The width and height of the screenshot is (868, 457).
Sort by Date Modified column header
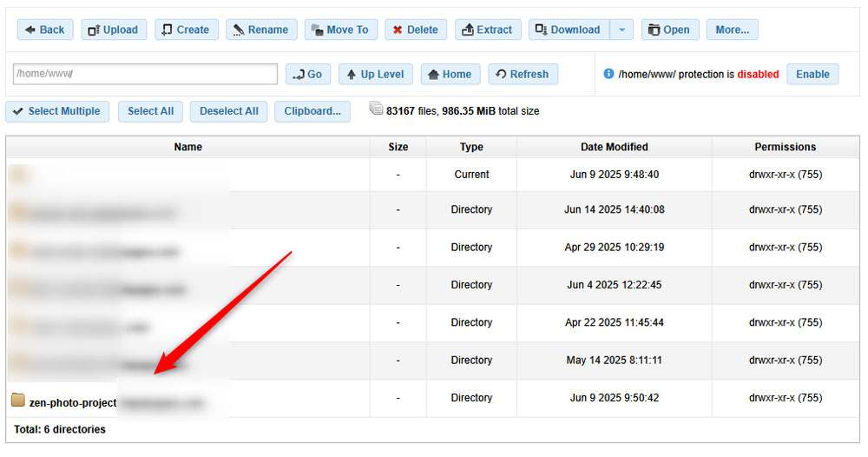tap(614, 147)
